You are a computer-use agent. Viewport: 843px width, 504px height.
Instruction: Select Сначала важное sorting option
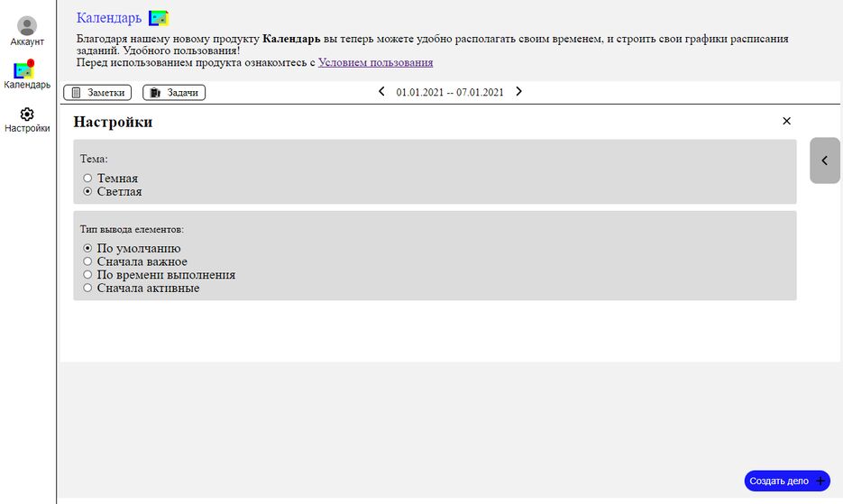(x=87, y=261)
